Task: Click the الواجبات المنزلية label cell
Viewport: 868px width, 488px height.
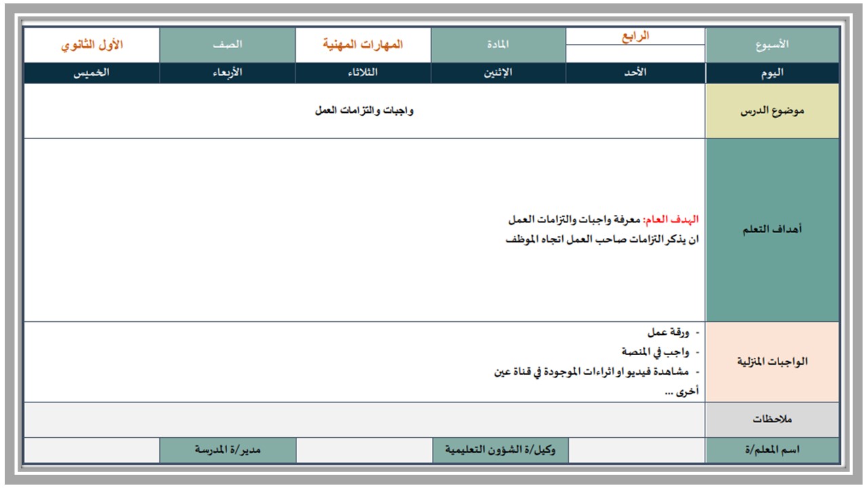Action: click(772, 362)
